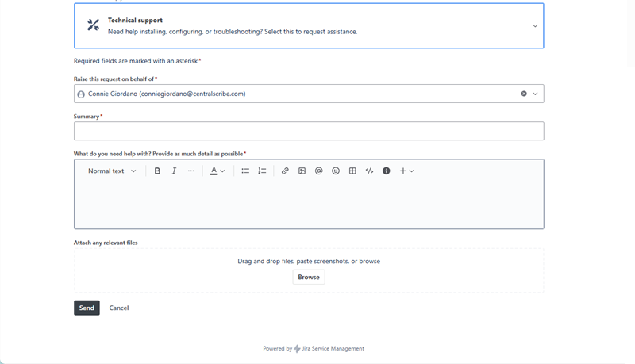Send the support request
Image resolution: width=635 pixels, height=364 pixels.
(x=87, y=308)
